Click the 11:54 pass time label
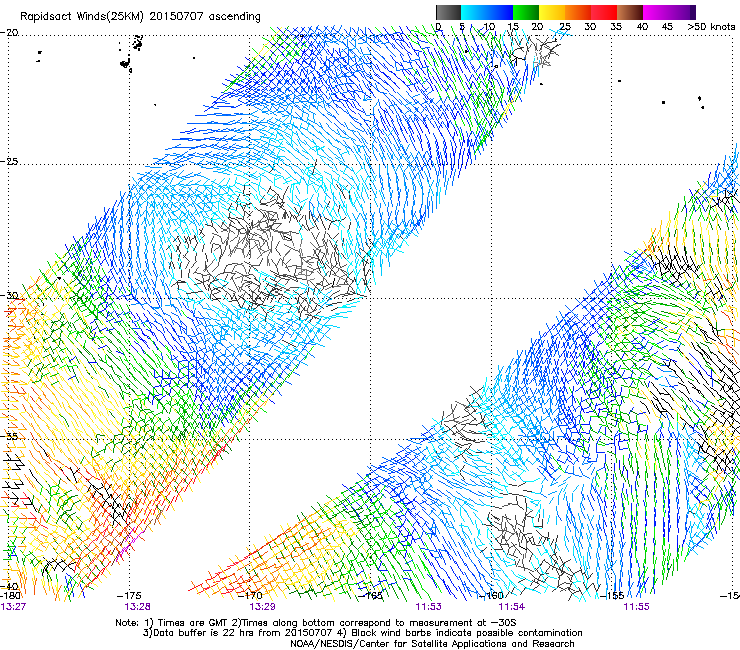Image resolution: width=740 pixels, height=650 pixels. [512, 607]
